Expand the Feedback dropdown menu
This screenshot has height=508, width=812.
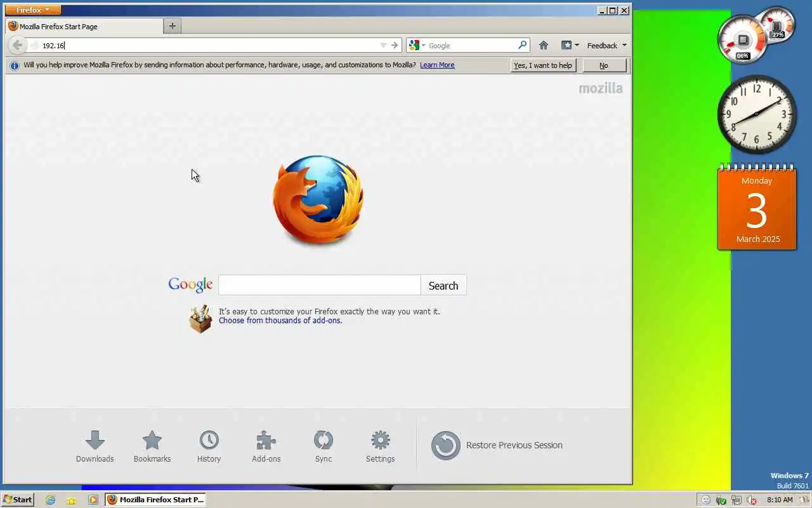coord(606,45)
